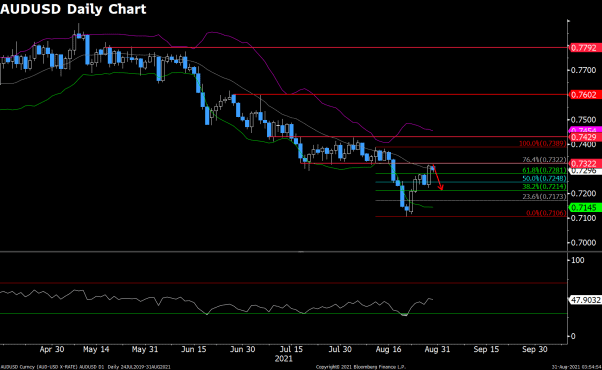Click the Aug 31 date marker
The image size is (602, 370).
[437, 350]
